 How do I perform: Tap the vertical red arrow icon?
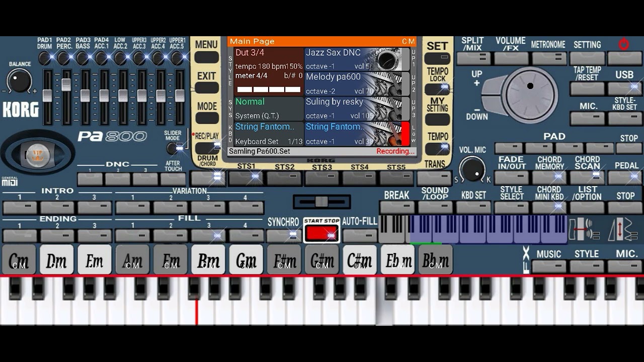click(622, 229)
